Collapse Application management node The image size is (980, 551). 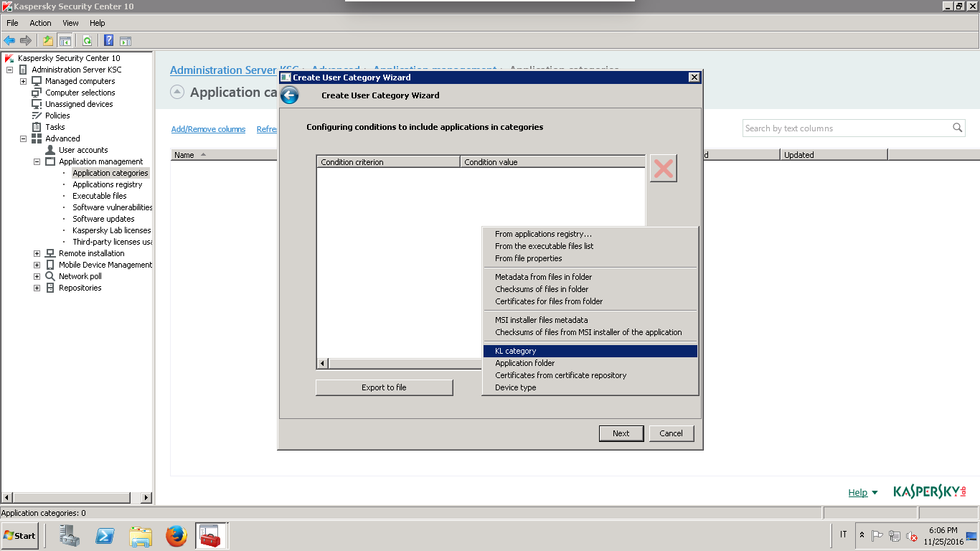[x=37, y=161]
